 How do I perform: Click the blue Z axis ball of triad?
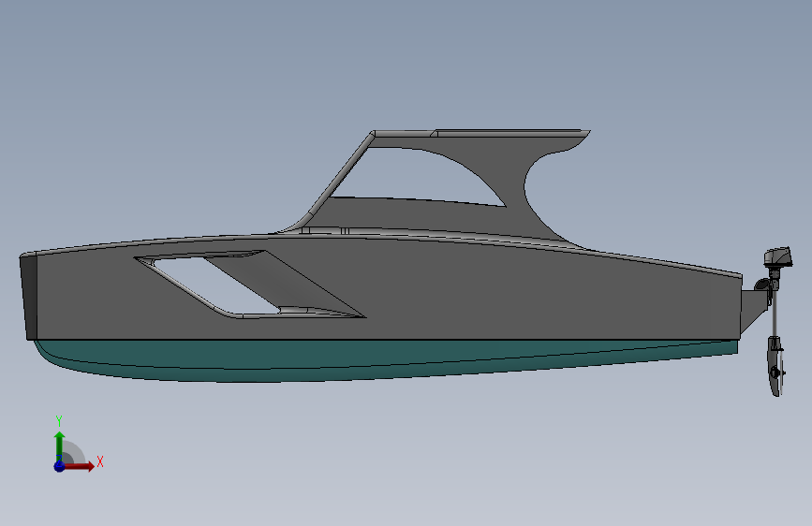[59, 466]
